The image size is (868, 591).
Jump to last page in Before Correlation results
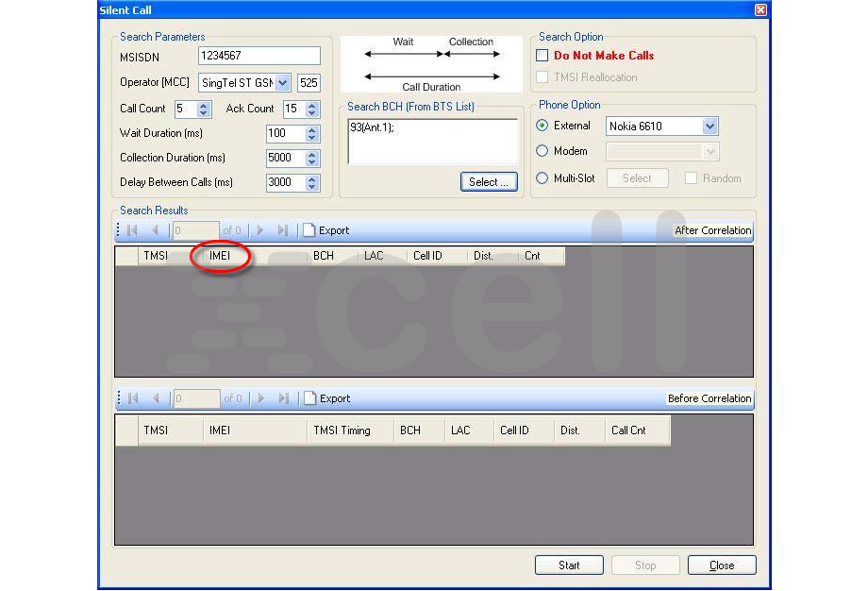283,398
